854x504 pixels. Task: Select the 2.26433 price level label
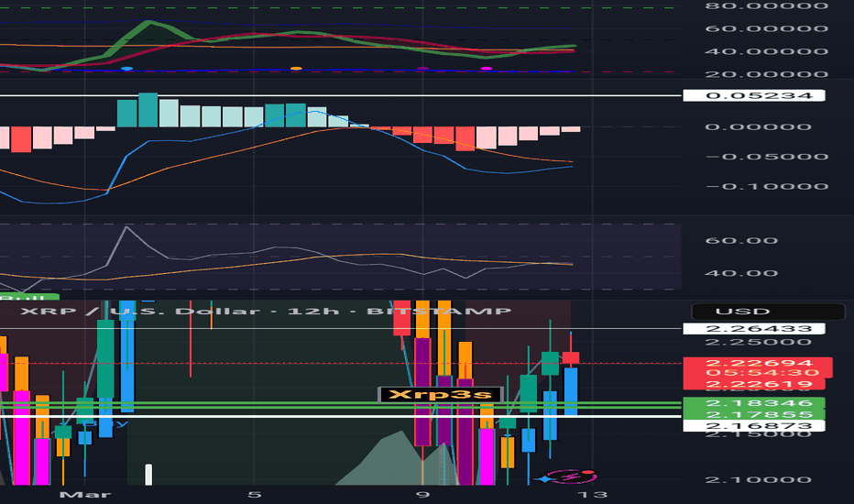(x=754, y=329)
